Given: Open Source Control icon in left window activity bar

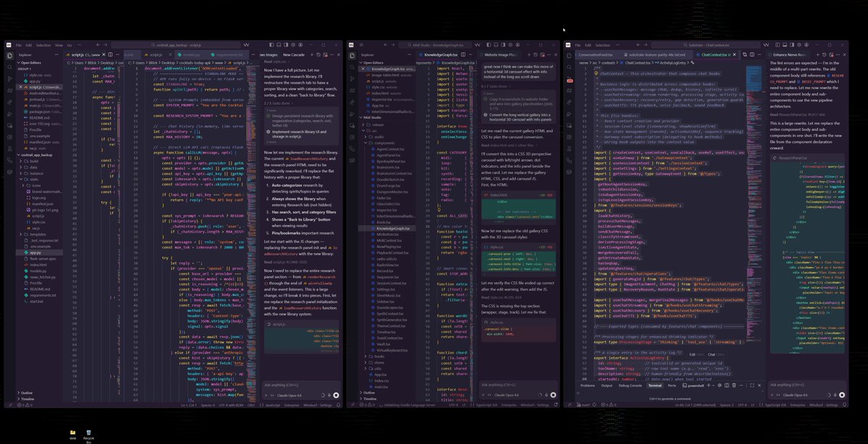Looking at the screenshot, I should 10,79.
